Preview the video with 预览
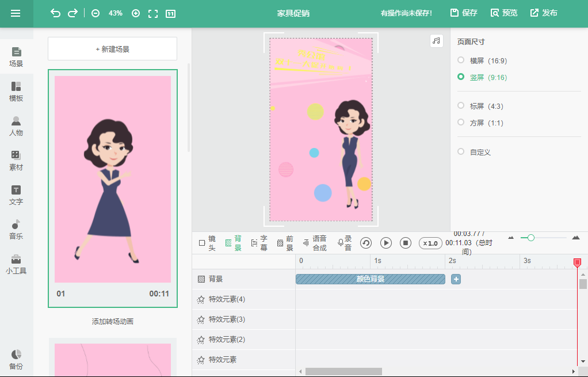This screenshot has width=588, height=377. point(504,13)
